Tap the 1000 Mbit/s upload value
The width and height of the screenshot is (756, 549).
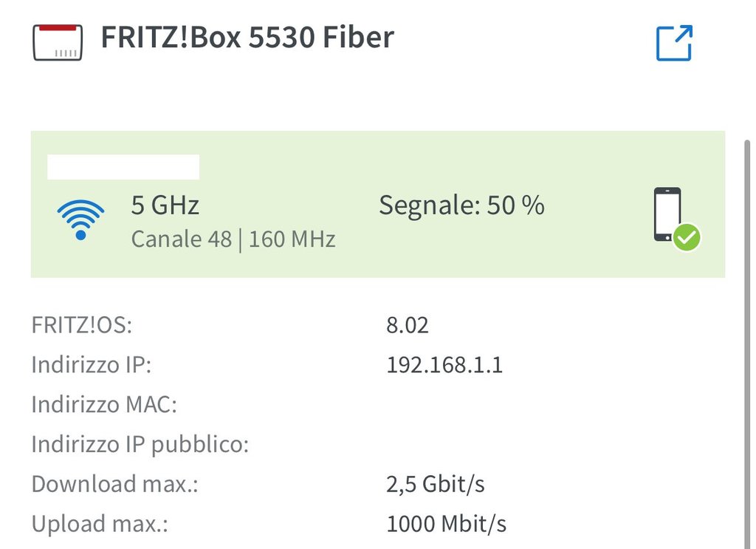click(447, 525)
